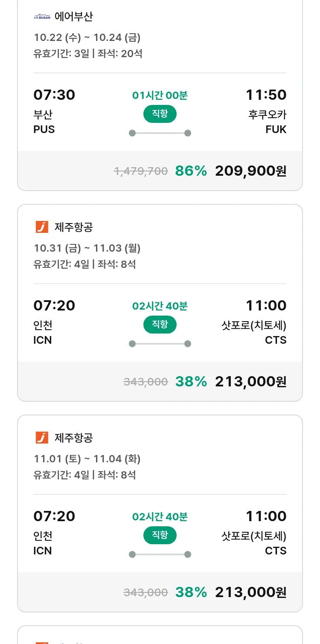This screenshot has width=320, height=644.
Task: Click the 11:50 Fukuoka arrival time
Action: 266,95
